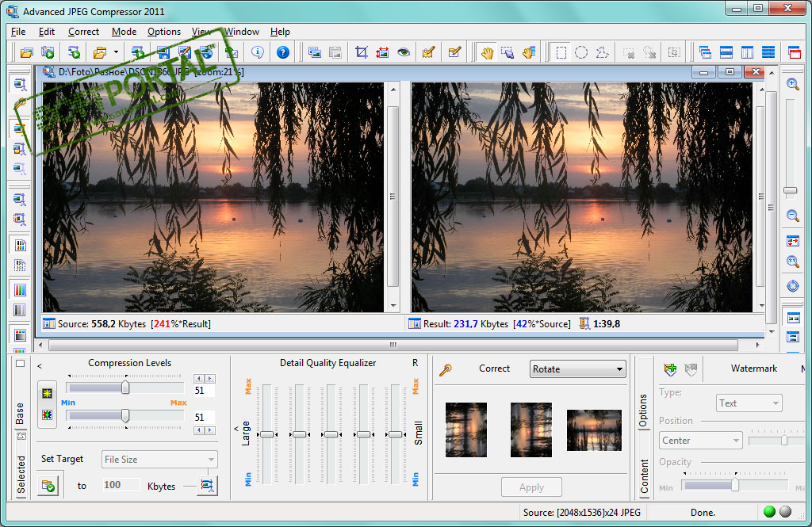Click the target size field showing 100
Viewport: 812px width, 527px height.
[x=121, y=485]
